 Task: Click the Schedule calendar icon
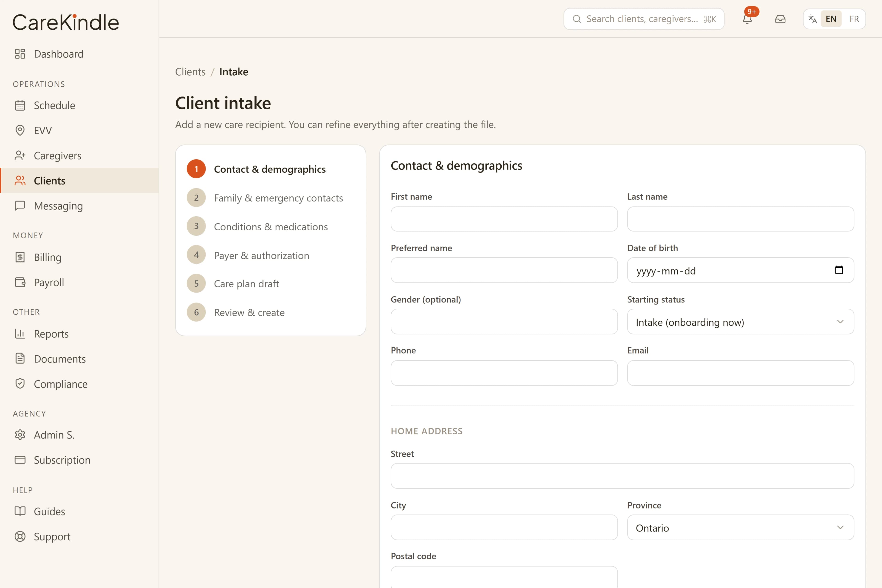pos(20,105)
